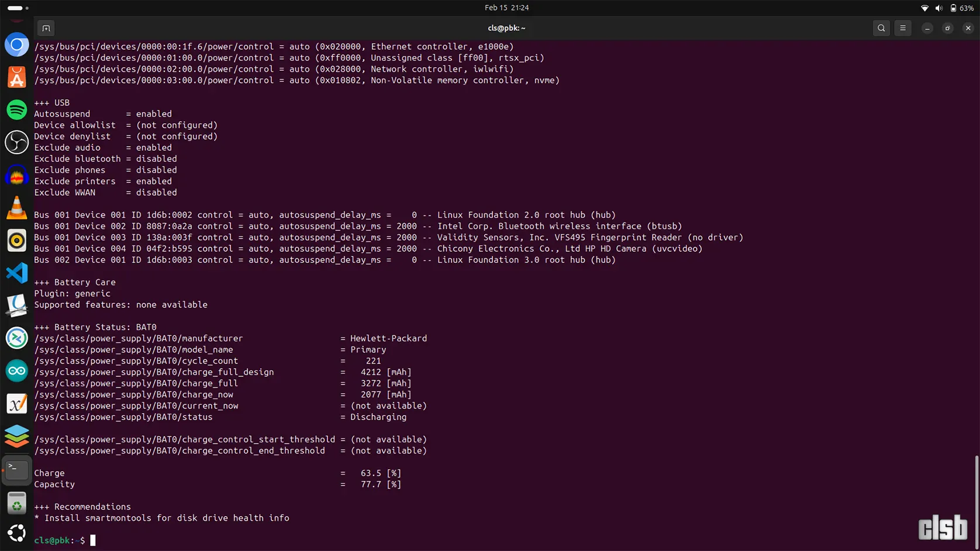This screenshot has width=980, height=551.
Task: Click the 'Exclude WWAN' row
Action: coord(105,192)
